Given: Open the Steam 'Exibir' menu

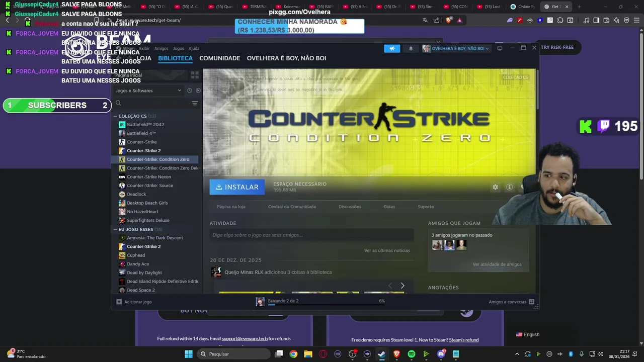Looking at the screenshot, I should click(x=144, y=48).
